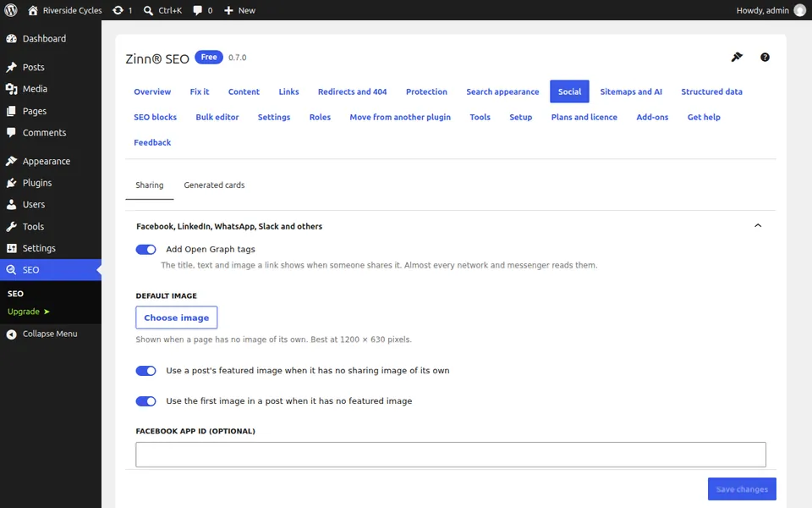This screenshot has width=812, height=508.
Task: Open Comments in the sidebar
Action: coord(51,133)
